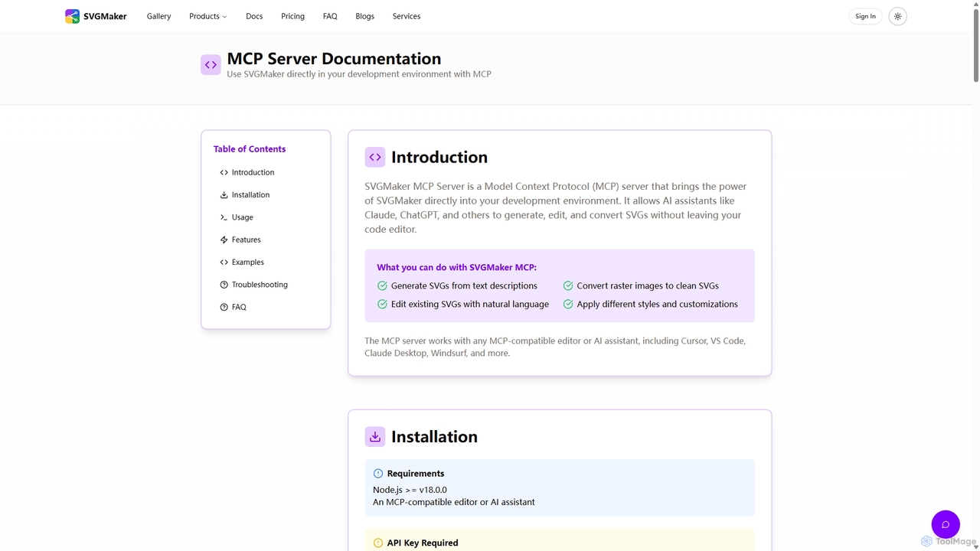Click the download icon next to Installation heading
This screenshot has height=551, width=980.
coord(375,437)
